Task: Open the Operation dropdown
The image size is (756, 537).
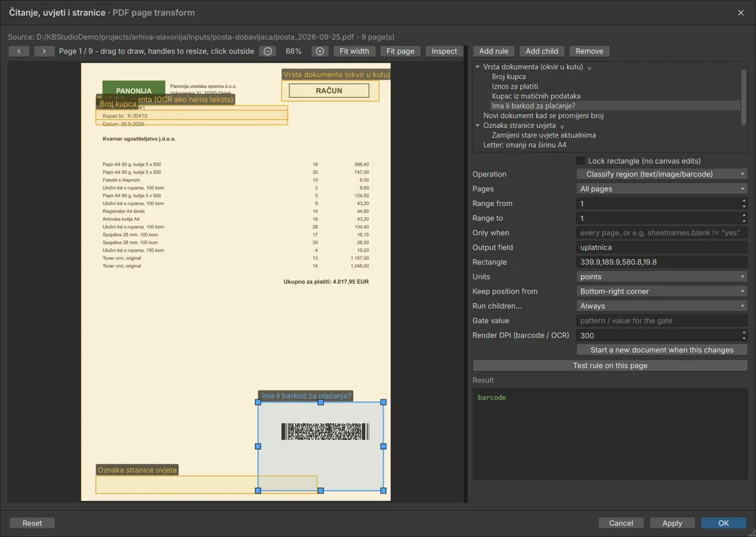Action: click(x=662, y=174)
